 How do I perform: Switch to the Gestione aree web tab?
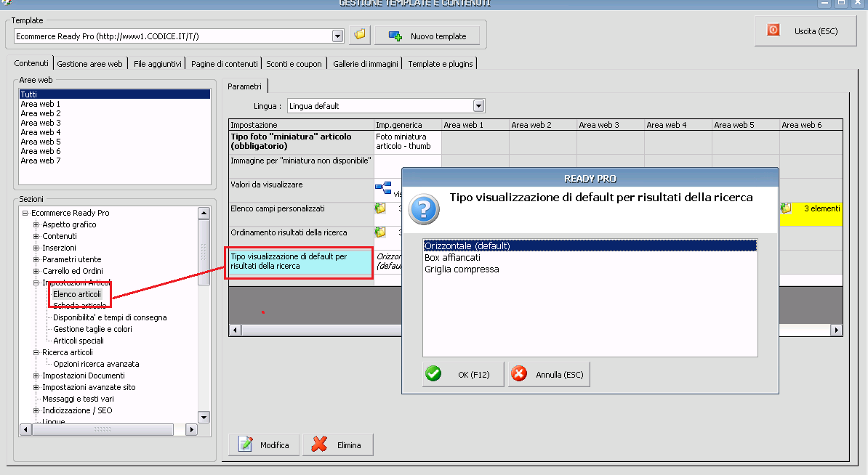pyautogui.click(x=89, y=64)
